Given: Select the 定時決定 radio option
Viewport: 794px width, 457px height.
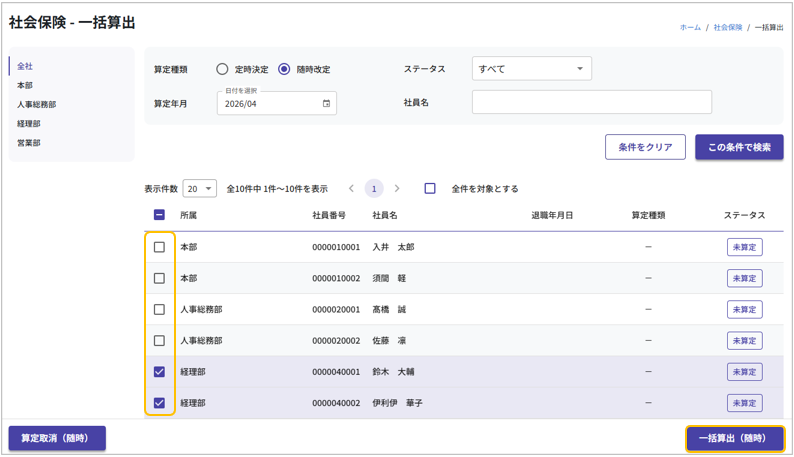Looking at the screenshot, I should pos(222,69).
